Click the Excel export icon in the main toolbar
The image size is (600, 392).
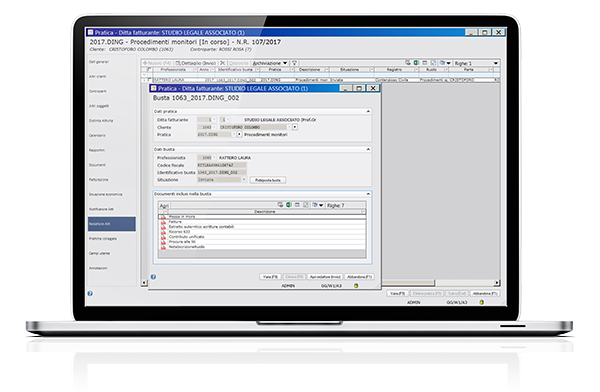416,63
